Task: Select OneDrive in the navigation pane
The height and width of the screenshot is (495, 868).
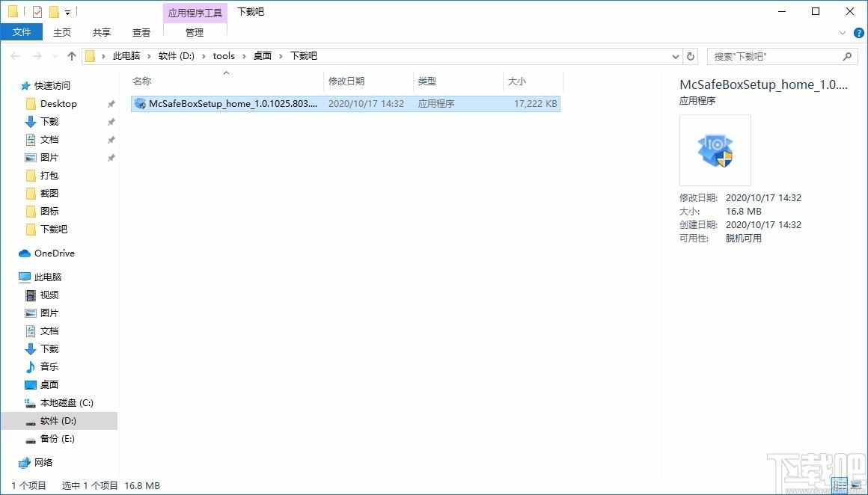Action: point(54,253)
